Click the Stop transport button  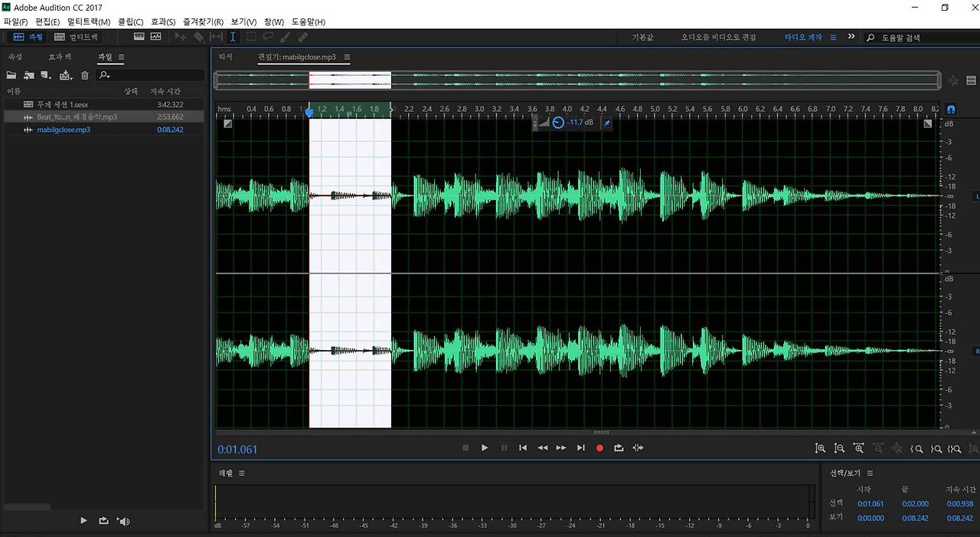[465, 447]
